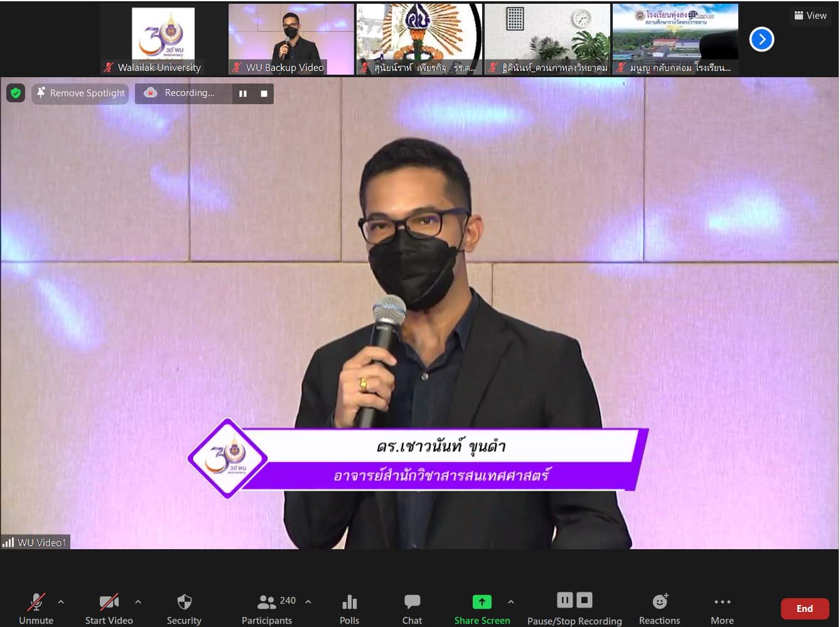Expand the arrow next to Share Screen
Screen dimensions: 840x627
[x=511, y=602]
